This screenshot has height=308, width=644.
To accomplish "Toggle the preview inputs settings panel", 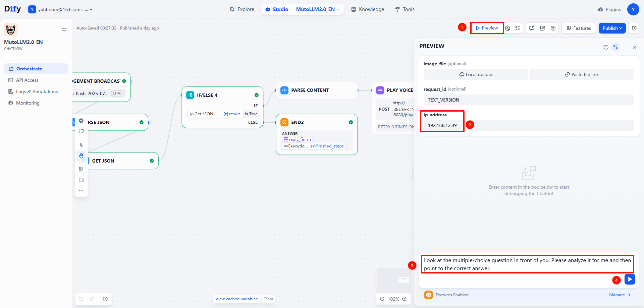I will (x=615, y=47).
